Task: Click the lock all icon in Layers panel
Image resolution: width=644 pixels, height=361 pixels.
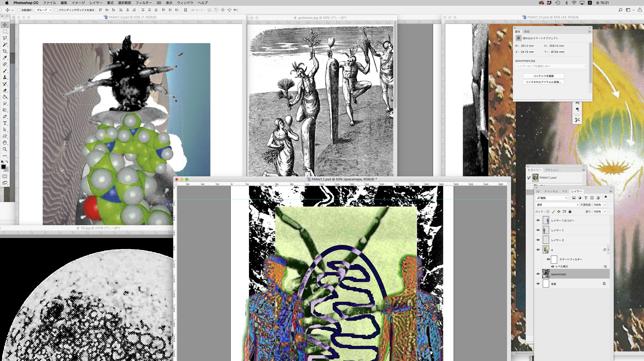Action: coord(570,212)
